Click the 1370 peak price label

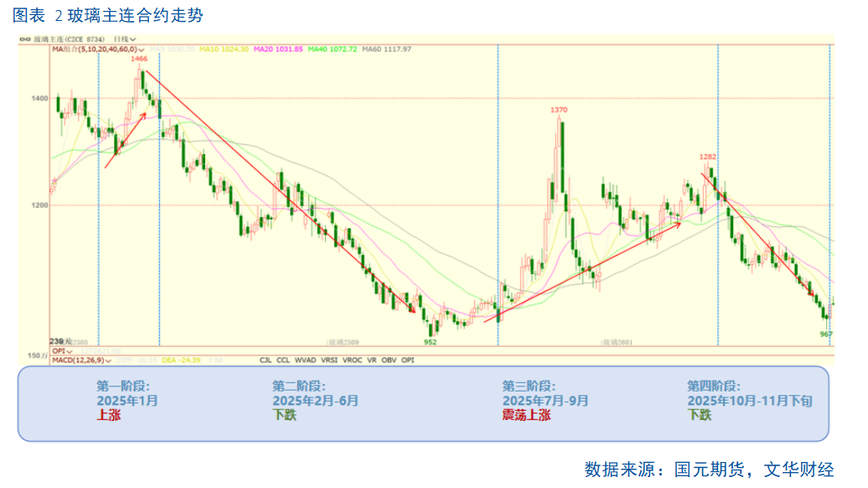(559, 110)
